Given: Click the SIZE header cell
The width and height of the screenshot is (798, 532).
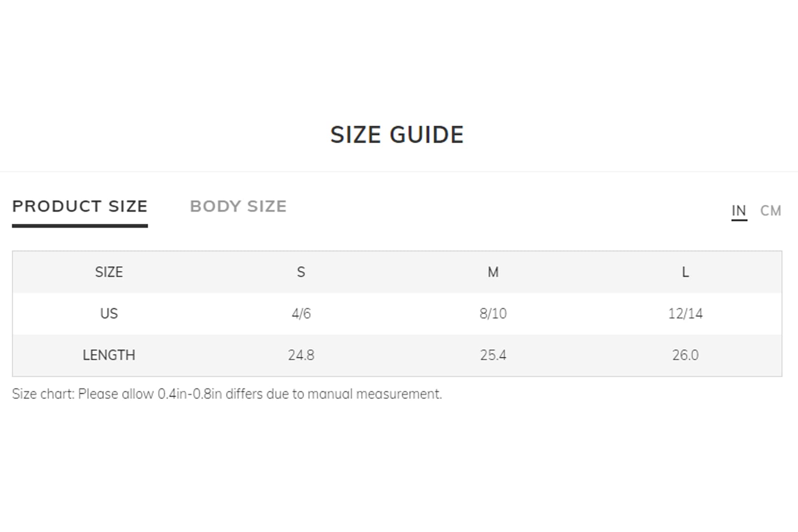Looking at the screenshot, I should pos(109,272).
